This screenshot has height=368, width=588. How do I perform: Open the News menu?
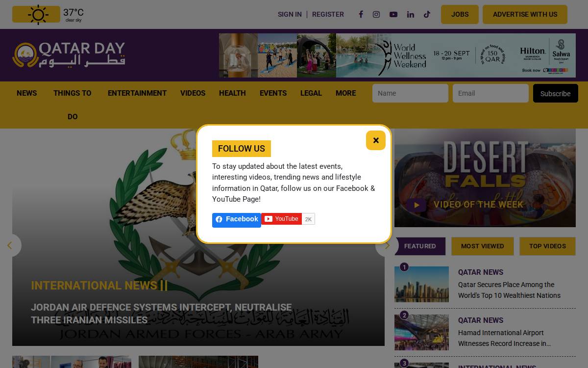click(x=27, y=93)
